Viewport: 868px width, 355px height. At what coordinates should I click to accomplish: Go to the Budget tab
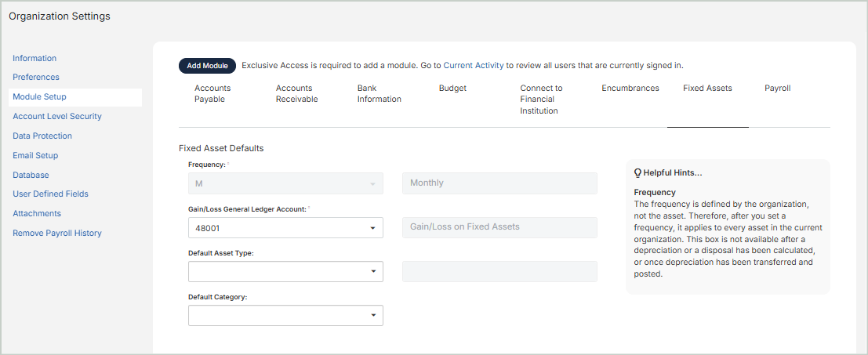coord(452,89)
